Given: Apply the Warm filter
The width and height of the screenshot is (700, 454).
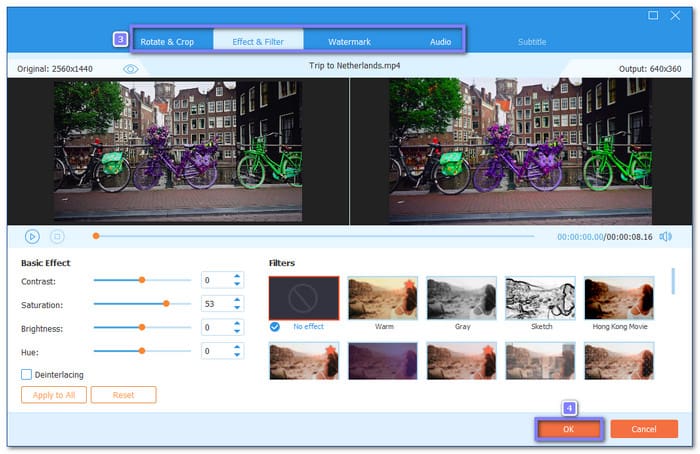Looking at the screenshot, I should click(383, 298).
